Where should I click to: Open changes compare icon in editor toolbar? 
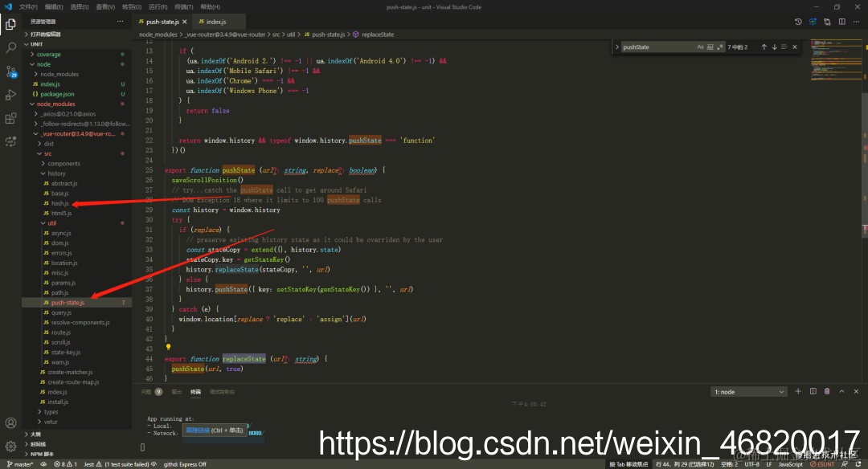pos(827,22)
